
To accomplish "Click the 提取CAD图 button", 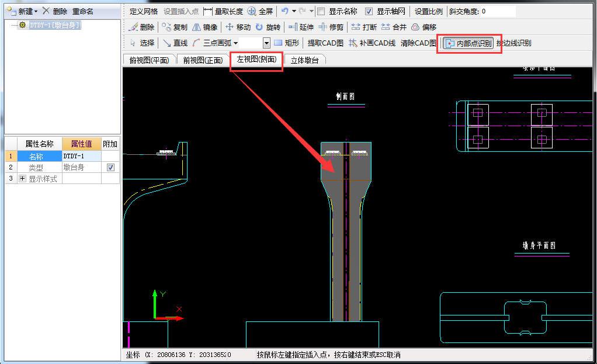I will pyautogui.click(x=325, y=43).
